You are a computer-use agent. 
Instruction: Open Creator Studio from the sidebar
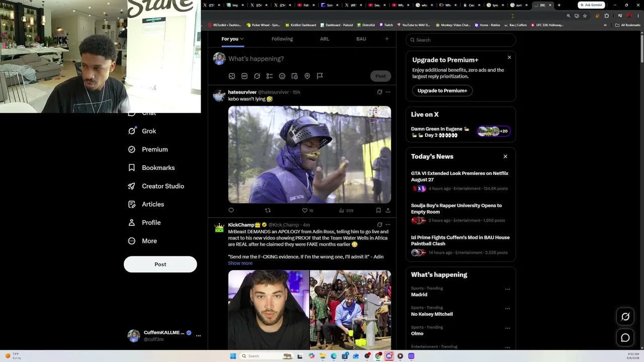click(156, 186)
